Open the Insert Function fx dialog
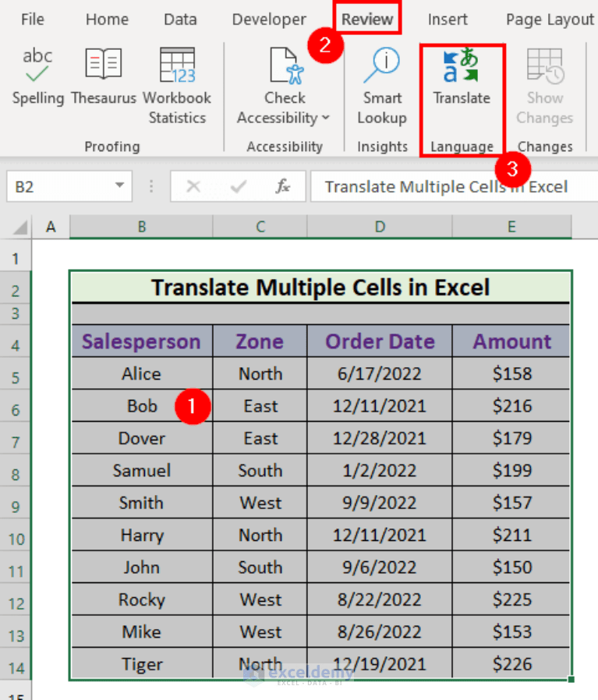This screenshot has height=700, width=598. click(283, 186)
